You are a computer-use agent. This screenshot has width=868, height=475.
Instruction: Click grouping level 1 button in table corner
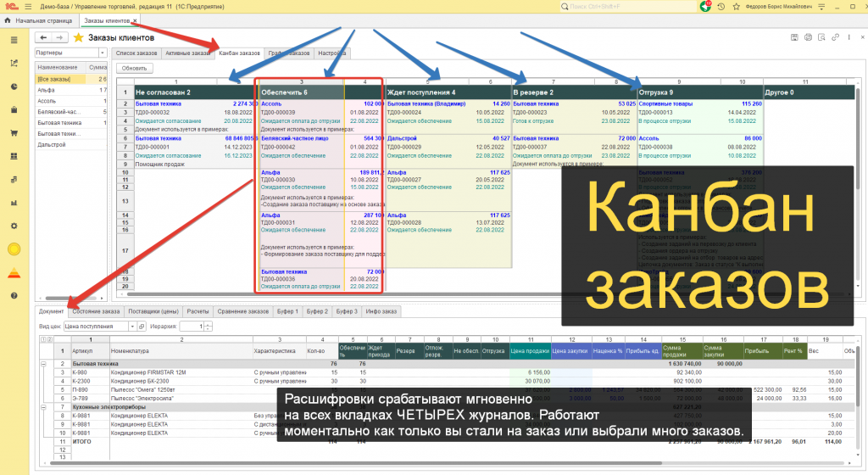43,339
